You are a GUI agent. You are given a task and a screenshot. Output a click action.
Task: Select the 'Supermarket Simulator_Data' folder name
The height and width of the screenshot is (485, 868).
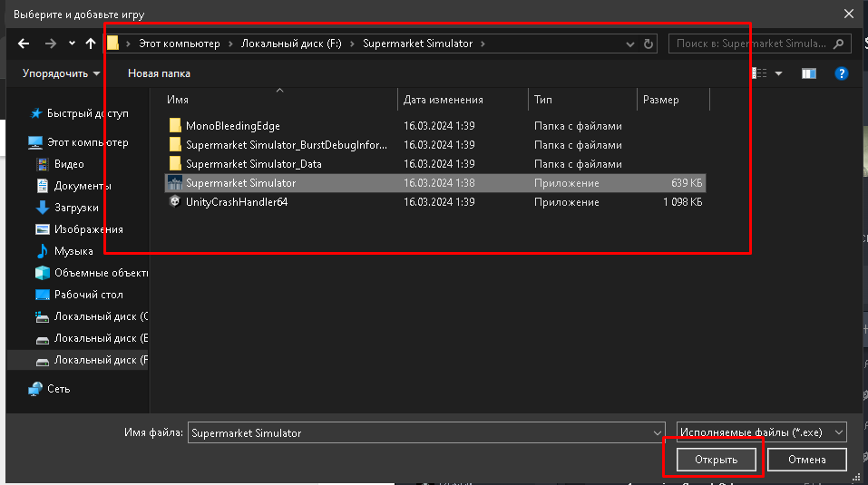point(254,164)
